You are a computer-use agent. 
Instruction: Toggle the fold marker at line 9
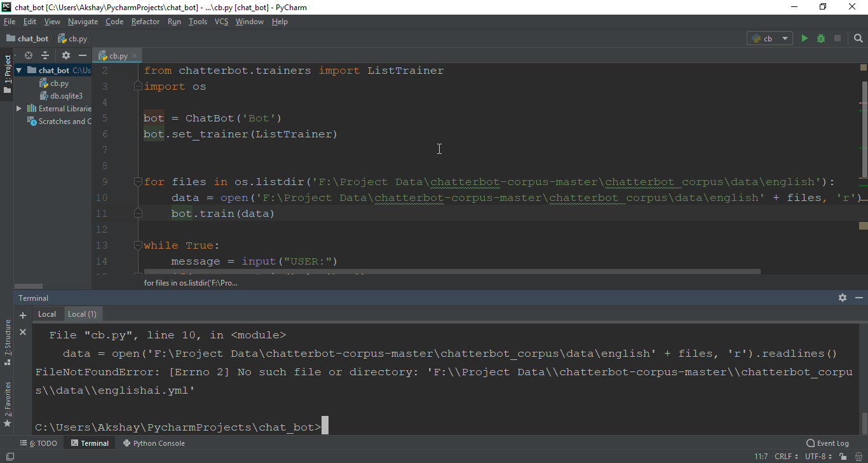click(138, 181)
